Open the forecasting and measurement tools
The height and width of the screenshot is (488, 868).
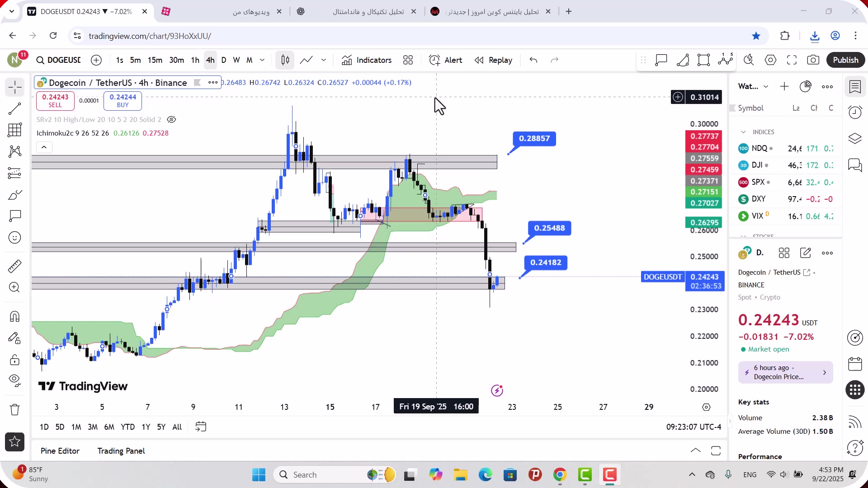point(15,173)
